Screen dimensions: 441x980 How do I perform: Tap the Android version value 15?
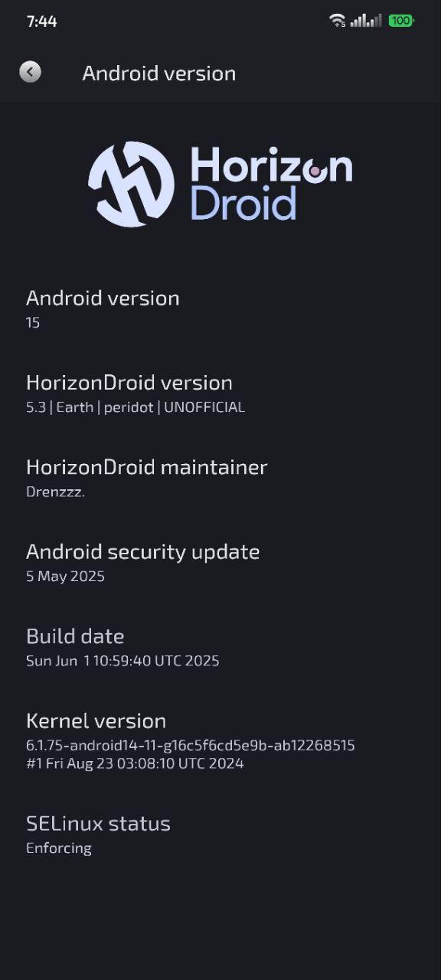(33, 322)
